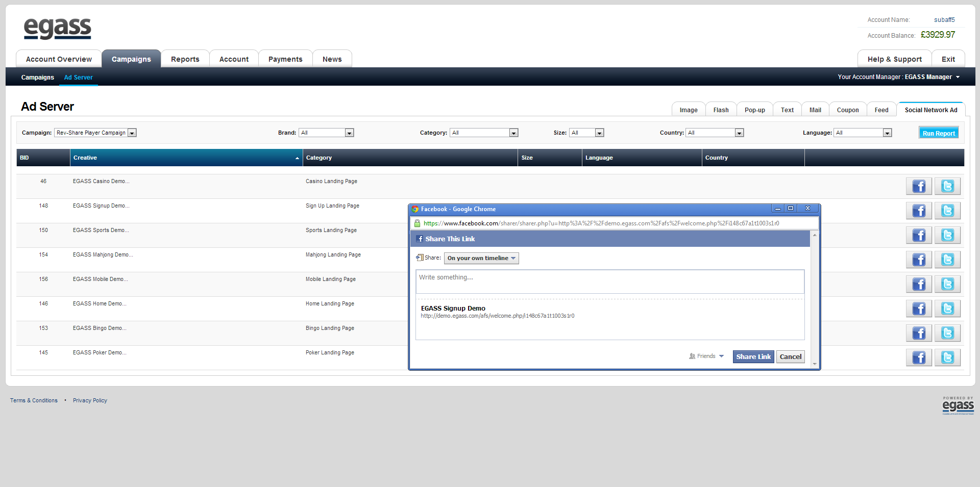The image size is (980, 487).
Task: Switch to the Feed ad type tab
Action: (x=881, y=110)
